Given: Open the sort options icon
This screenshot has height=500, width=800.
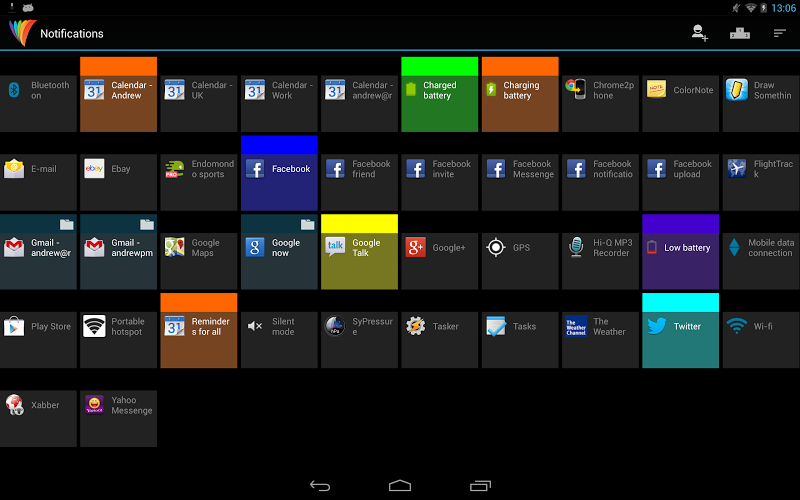Looking at the screenshot, I should (779, 34).
